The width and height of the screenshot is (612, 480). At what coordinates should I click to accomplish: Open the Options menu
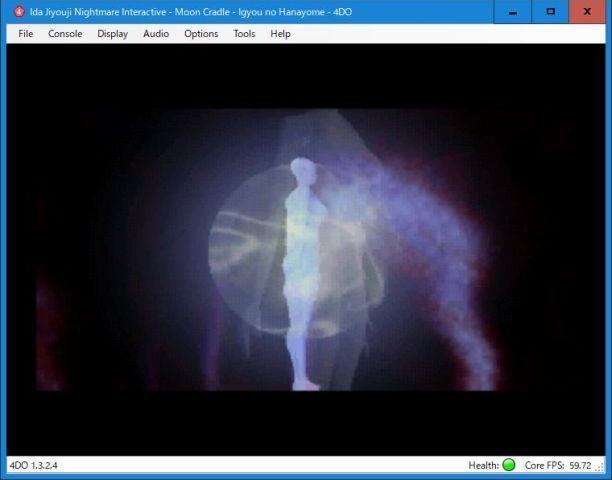201,34
